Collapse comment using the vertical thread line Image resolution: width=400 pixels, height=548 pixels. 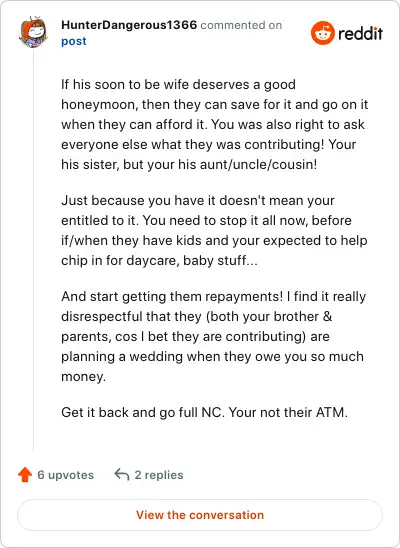34,250
